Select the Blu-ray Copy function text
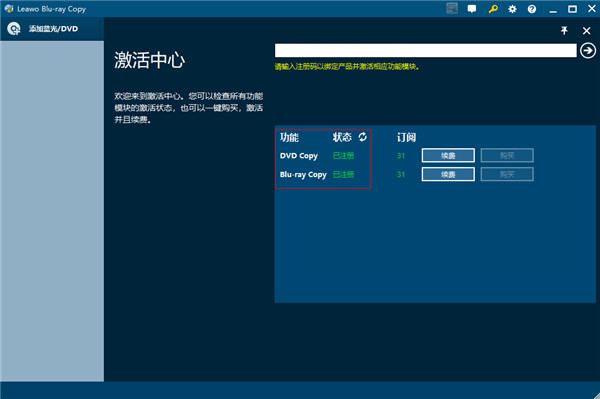Image resolution: width=600 pixels, height=399 pixels. [303, 174]
